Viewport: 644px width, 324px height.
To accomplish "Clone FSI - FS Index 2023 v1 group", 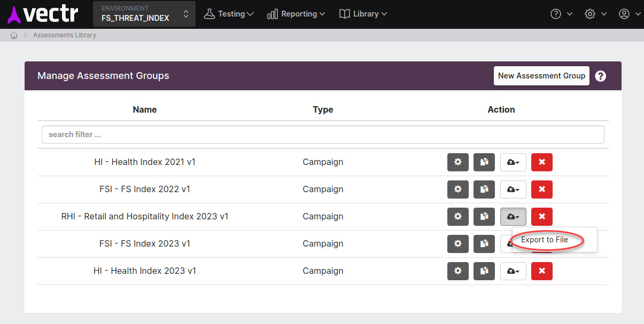I will point(484,244).
